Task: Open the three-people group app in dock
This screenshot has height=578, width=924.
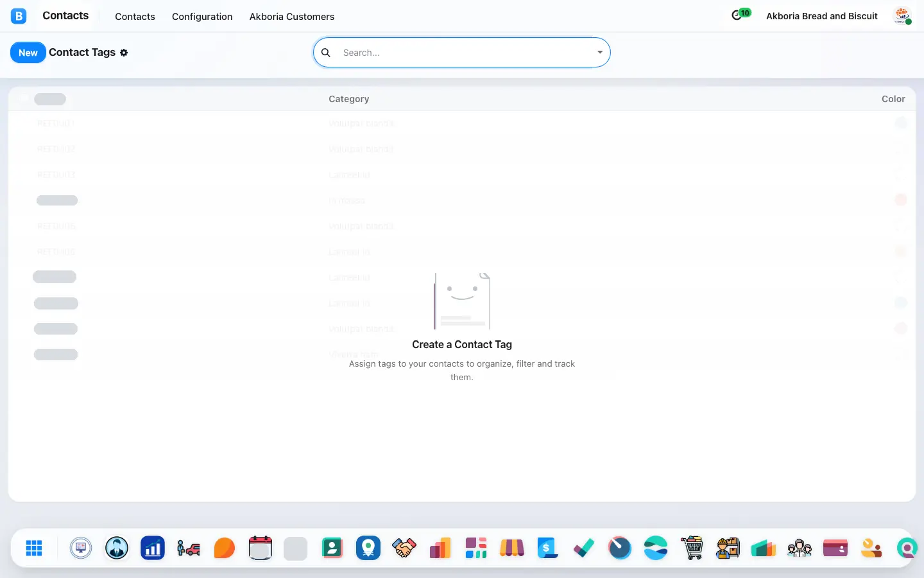Action: (x=800, y=548)
